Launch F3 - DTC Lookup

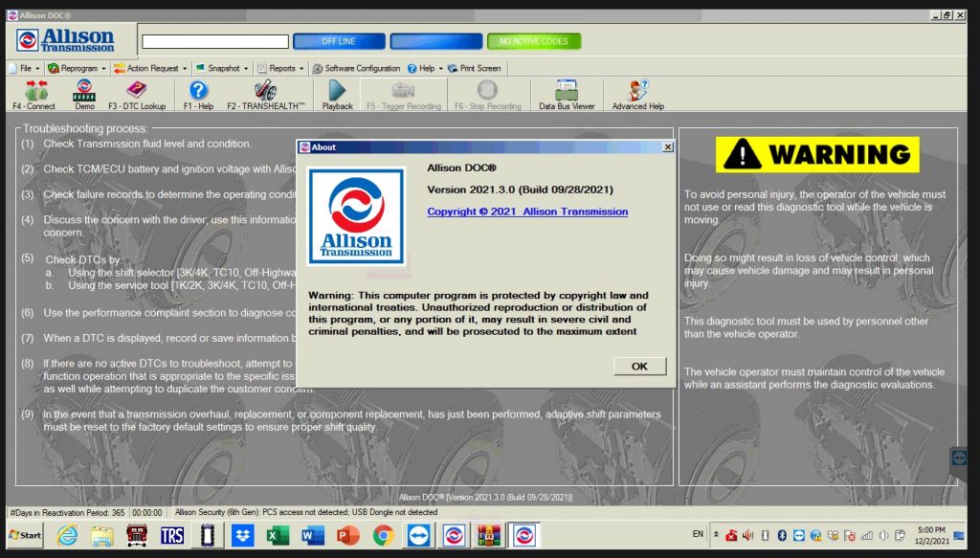click(x=136, y=94)
